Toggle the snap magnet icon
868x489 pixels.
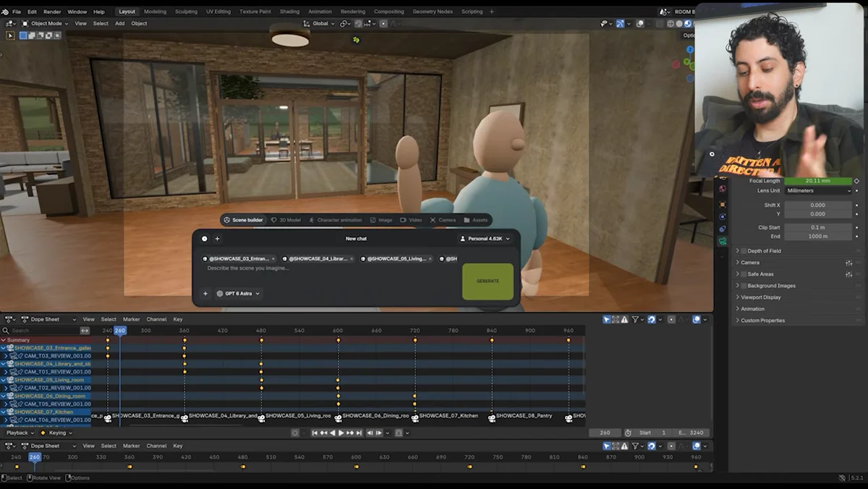coord(358,23)
